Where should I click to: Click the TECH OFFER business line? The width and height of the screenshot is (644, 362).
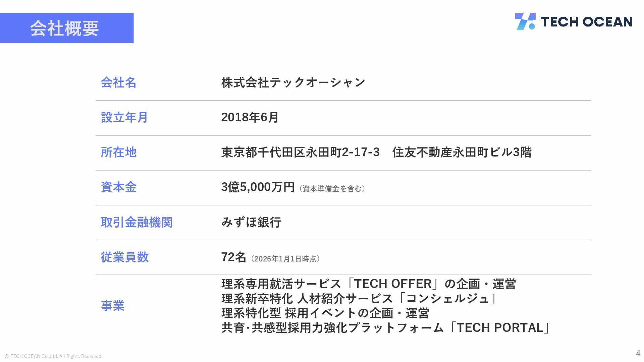pyautogui.click(x=368, y=284)
